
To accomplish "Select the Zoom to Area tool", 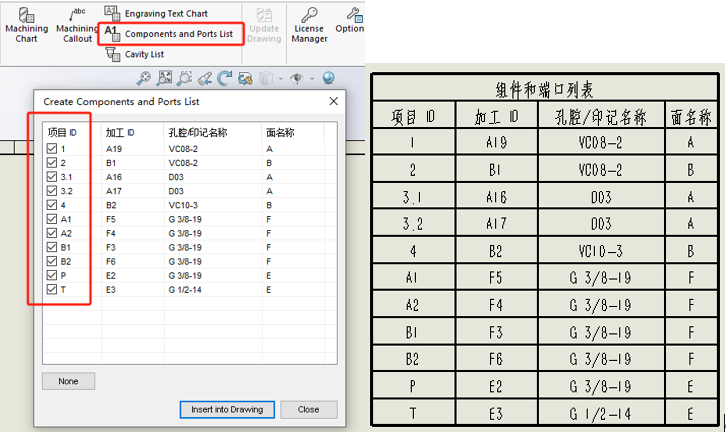I will click(x=184, y=78).
